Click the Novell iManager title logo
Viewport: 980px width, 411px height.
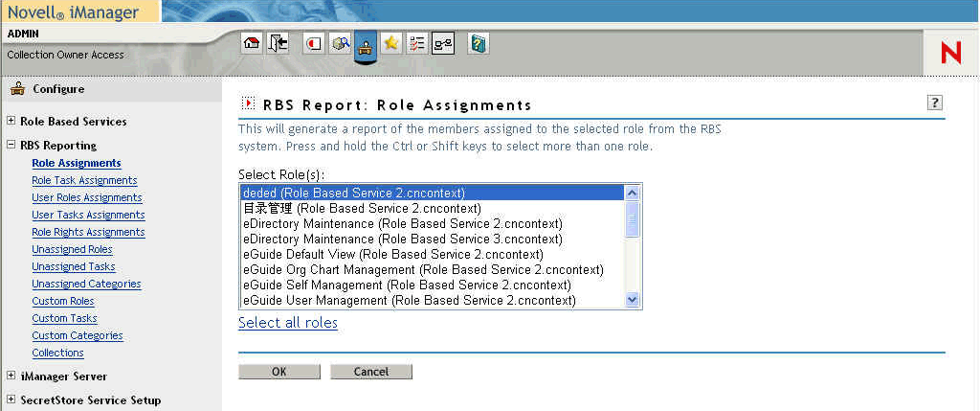point(74,11)
